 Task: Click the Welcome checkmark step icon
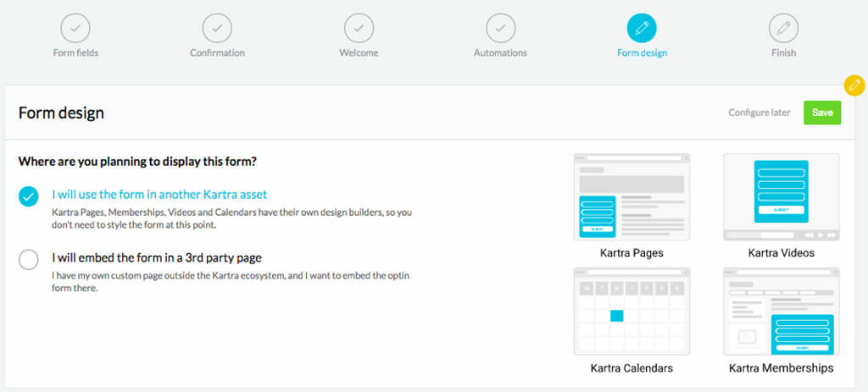(x=359, y=28)
